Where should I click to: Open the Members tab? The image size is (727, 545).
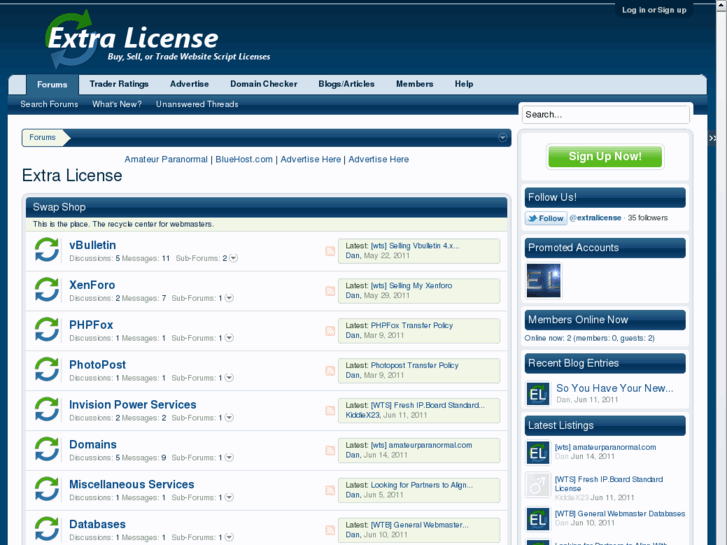(x=415, y=84)
